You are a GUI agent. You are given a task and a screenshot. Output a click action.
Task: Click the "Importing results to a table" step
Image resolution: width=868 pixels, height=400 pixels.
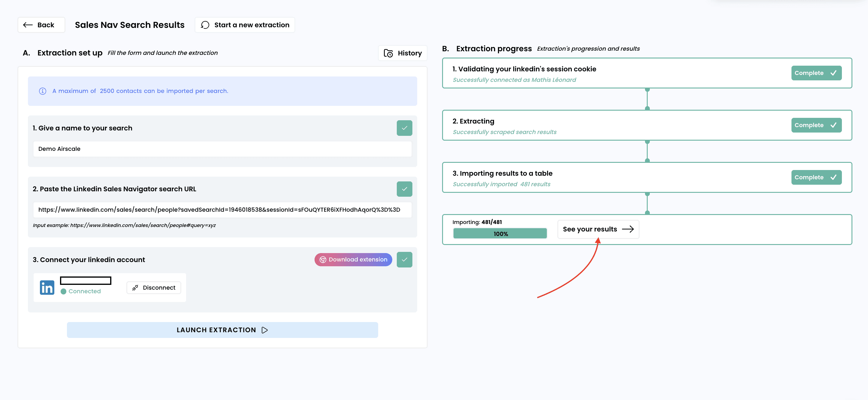pyautogui.click(x=502, y=173)
